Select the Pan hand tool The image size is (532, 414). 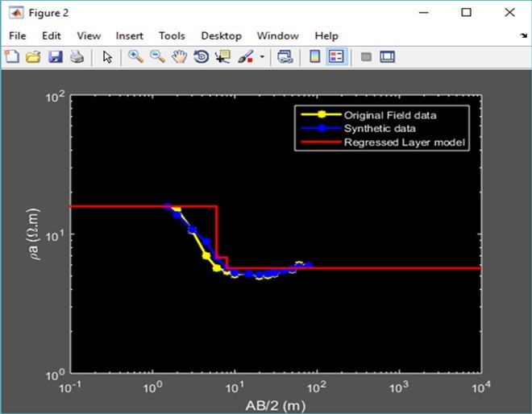pyautogui.click(x=180, y=57)
